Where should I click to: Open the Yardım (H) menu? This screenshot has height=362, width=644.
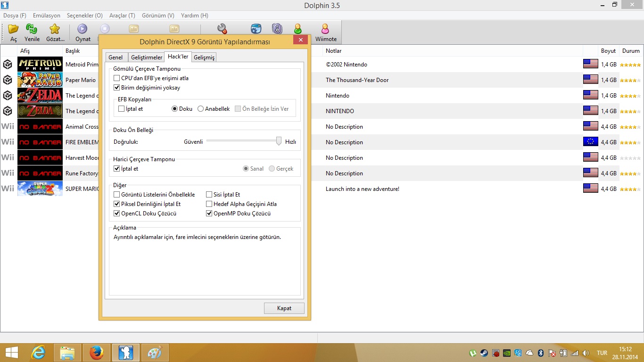[194, 16]
